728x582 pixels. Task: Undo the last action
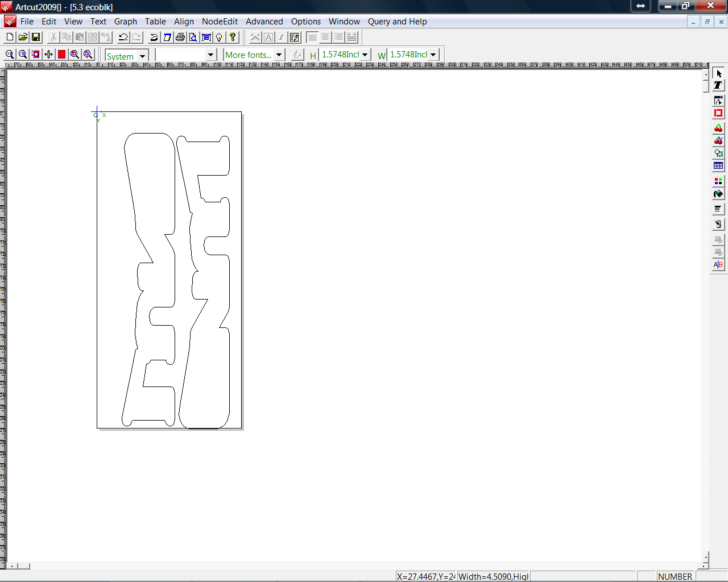tap(123, 37)
